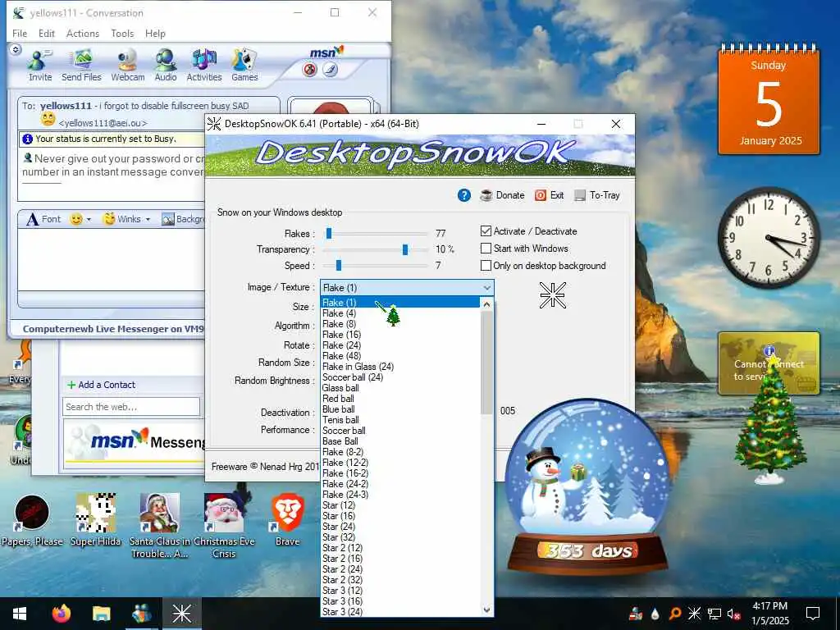Screen dimensions: 840x630
Task: Open the notification center icon
Action: (x=813, y=614)
